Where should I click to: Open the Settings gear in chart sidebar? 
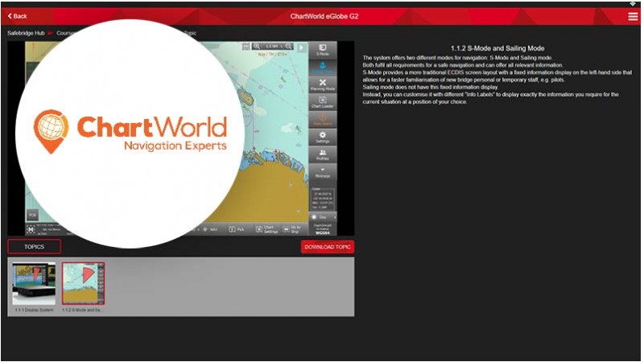[x=322, y=138]
